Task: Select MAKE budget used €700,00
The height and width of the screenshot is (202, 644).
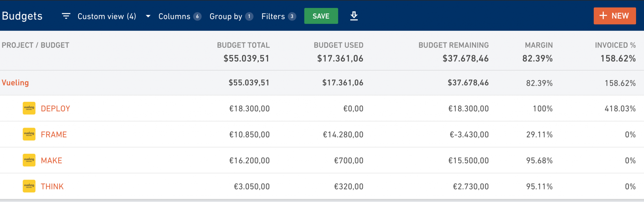Action: click(x=349, y=160)
